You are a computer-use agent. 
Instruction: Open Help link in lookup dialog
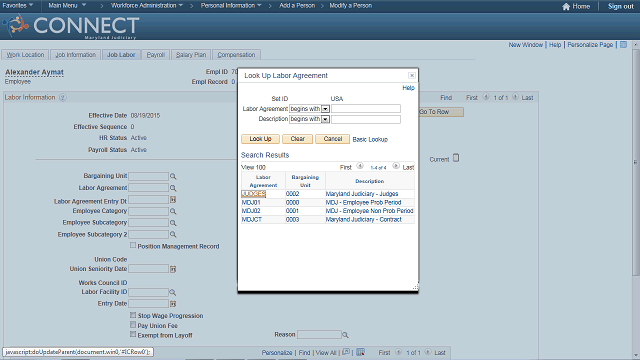tap(408, 88)
